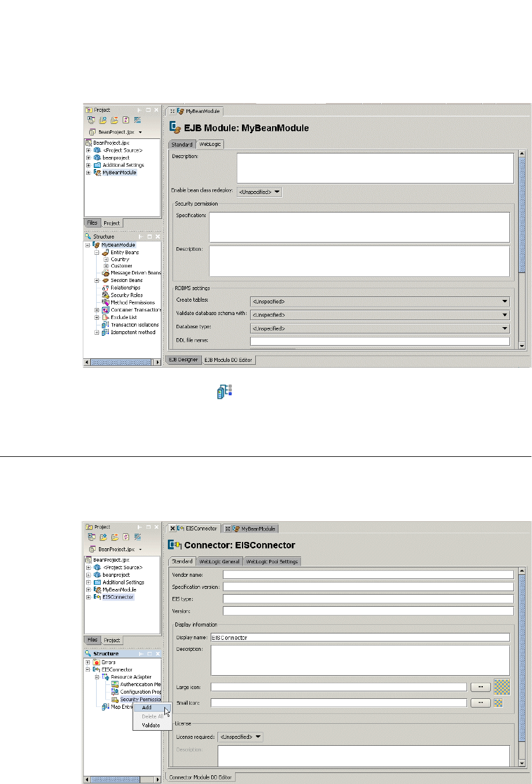Expand the Session Beans node
The width and height of the screenshot is (532, 784).
point(97,280)
